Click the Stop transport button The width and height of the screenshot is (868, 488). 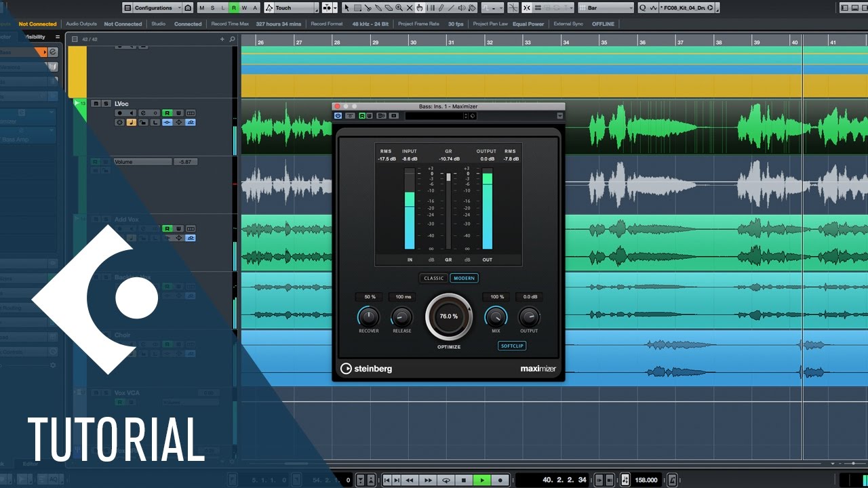click(x=464, y=480)
